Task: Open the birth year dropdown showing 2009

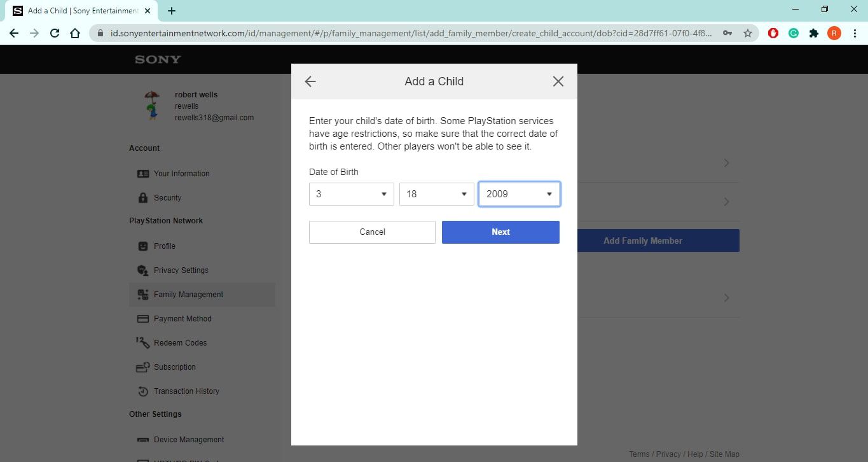Action: click(519, 194)
